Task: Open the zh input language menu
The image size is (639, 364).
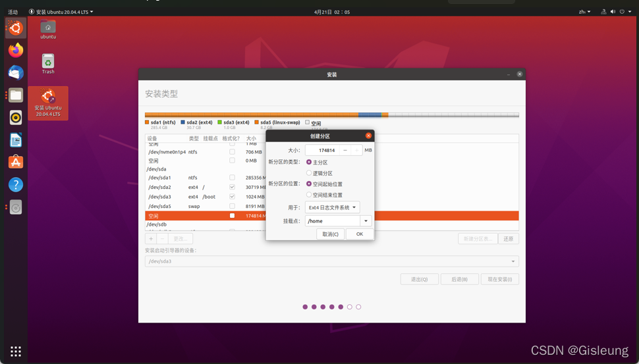Action: pyautogui.click(x=584, y=12)
